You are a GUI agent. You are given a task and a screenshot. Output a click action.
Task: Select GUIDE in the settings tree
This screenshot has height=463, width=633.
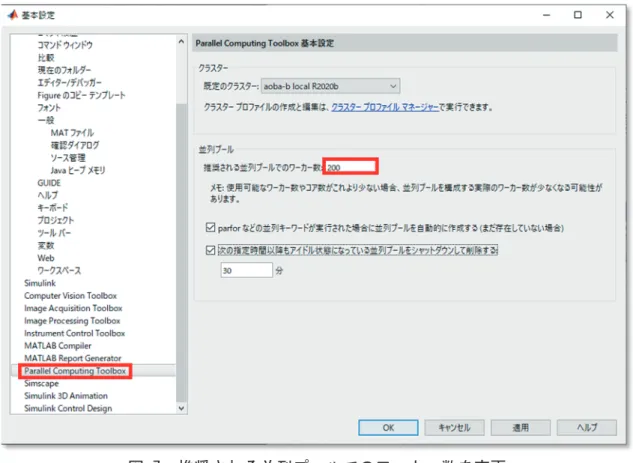(49, 183)
